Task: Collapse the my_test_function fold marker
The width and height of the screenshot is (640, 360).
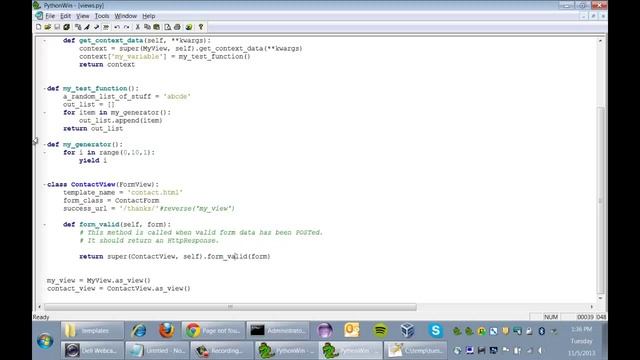Action: click(x=44, y=89)
